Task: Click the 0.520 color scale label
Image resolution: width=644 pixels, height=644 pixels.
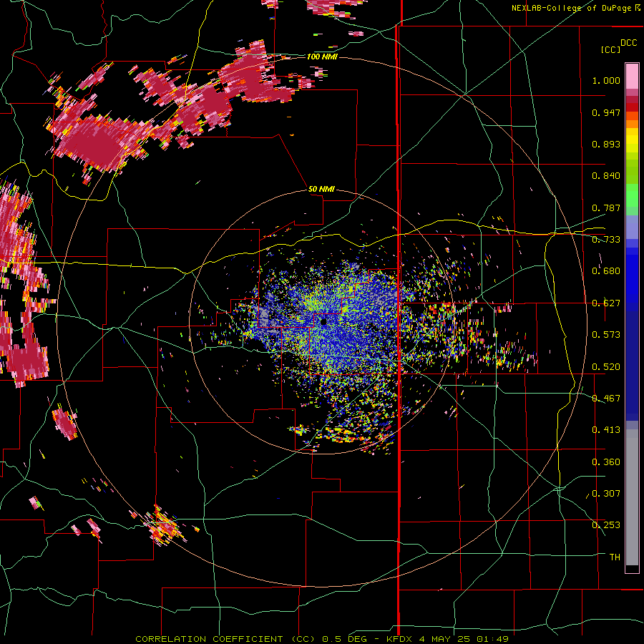Action: point(606,367)
